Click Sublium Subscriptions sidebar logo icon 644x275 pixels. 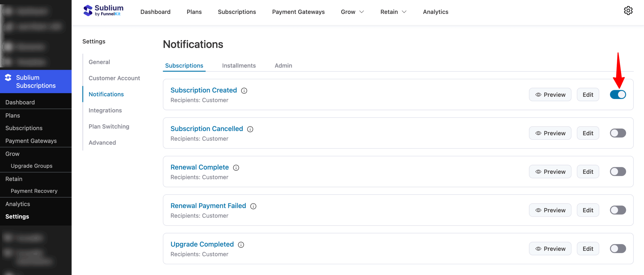[x=8, y=78]
